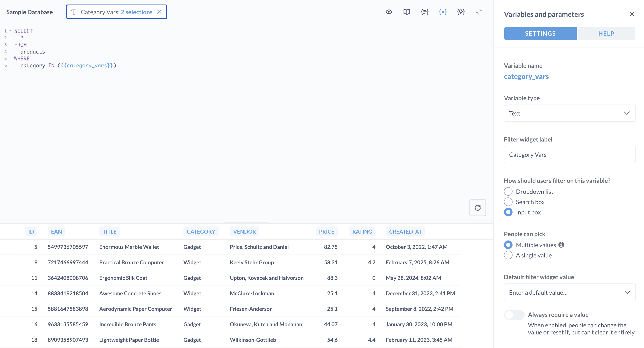Open the data reference book icon
This screenshot has width=644, height=348.
tap(406, 12)
